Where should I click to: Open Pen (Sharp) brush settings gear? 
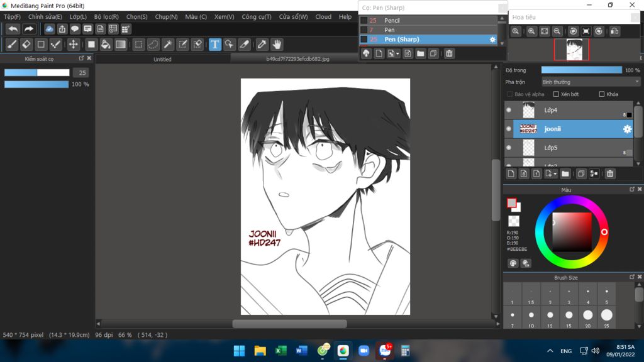(x=492, y=40)
